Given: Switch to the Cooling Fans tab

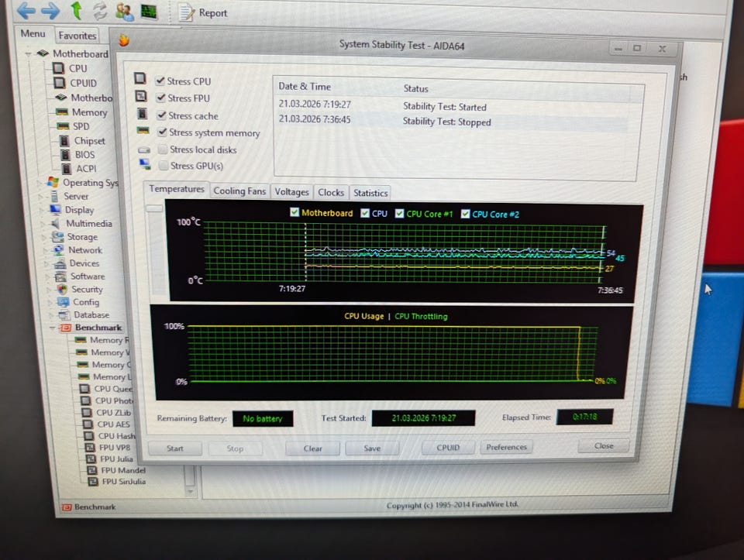Looking at the screenshot, I should (239, 191).
